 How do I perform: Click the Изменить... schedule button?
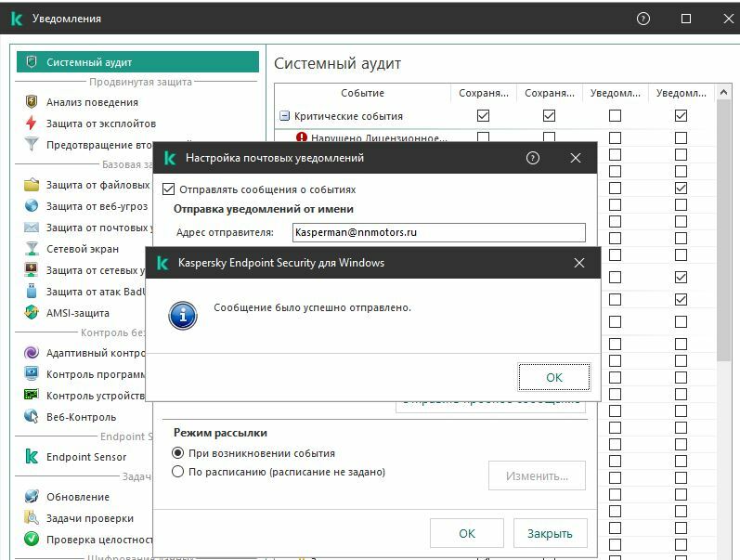tap(537, 475)
